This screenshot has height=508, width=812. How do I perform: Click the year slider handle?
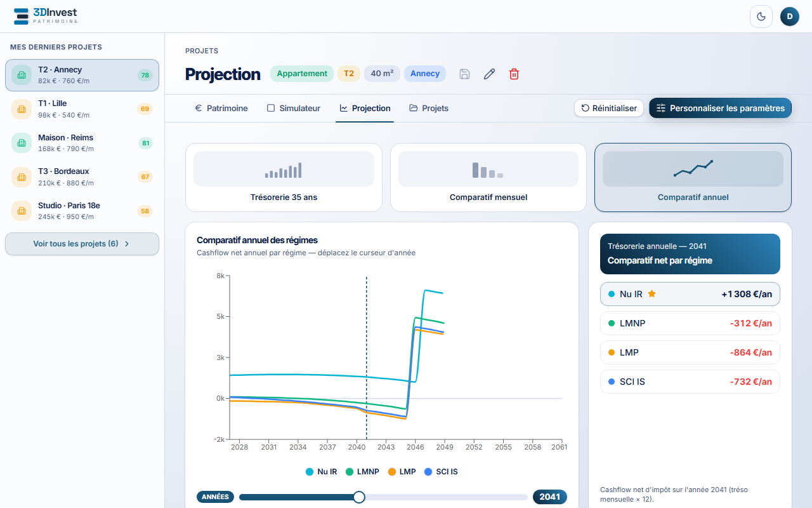359,497
